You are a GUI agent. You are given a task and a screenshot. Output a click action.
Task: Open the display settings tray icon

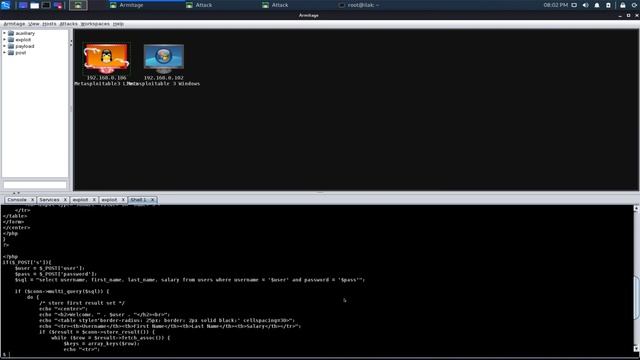574,5
